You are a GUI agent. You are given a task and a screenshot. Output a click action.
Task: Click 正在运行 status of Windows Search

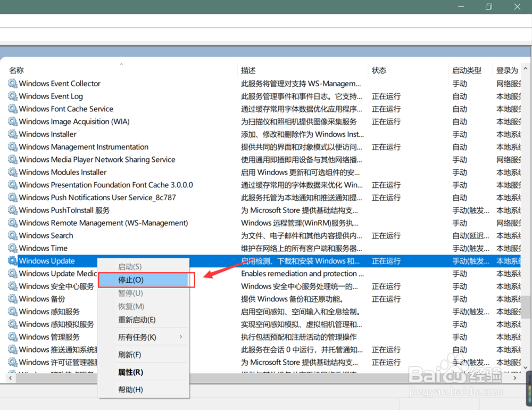386,236
